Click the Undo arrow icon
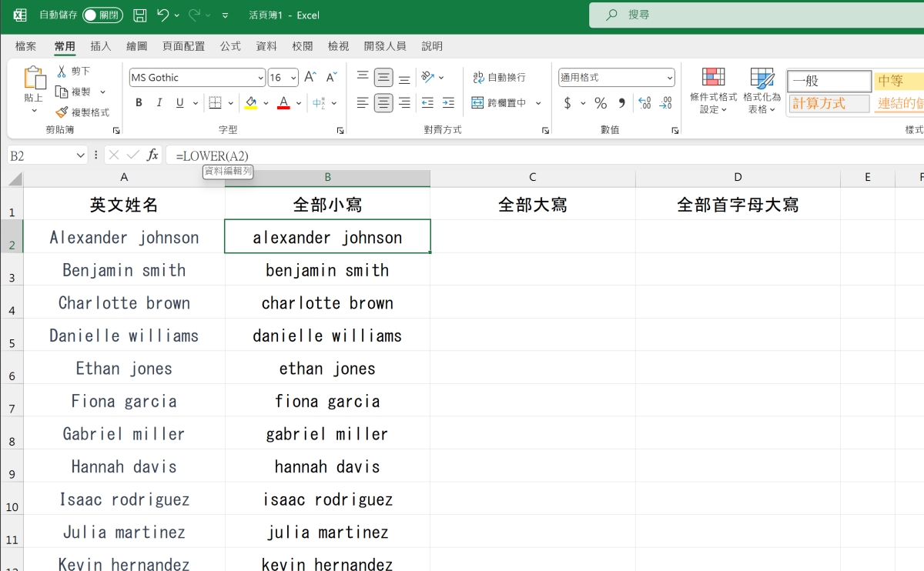The image size is (924, 571). (162, 15)
